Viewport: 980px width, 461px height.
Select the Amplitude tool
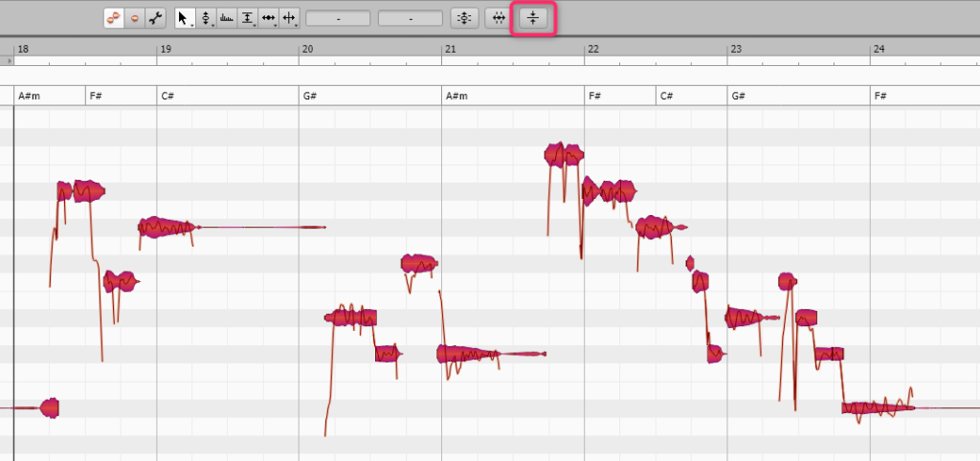coord(248,18)
